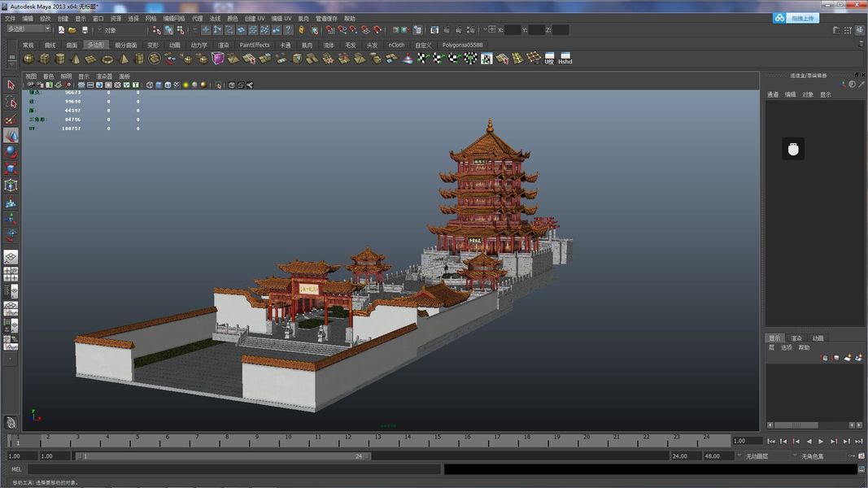Select the 渲染 tab in layer editor
The width and height of the screenshot is (868, 488).
click(x=796, y=338)
